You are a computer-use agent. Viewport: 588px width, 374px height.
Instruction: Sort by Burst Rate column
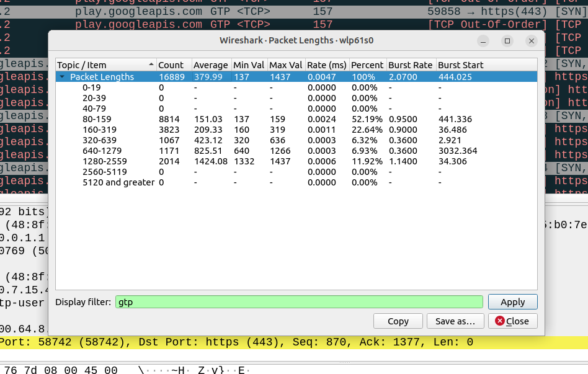pyautogui.click(x=411, y=65)
